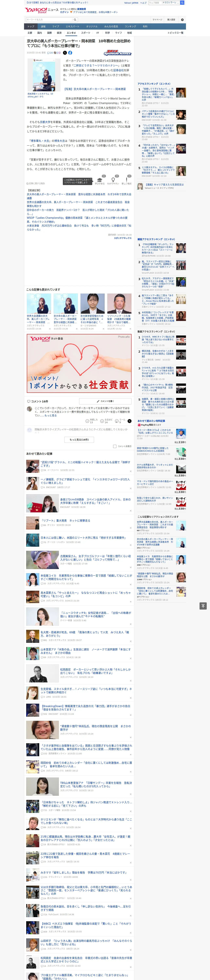Open 購入履歴 link
This screenshot has height=980, width=210.
point(171,20)
